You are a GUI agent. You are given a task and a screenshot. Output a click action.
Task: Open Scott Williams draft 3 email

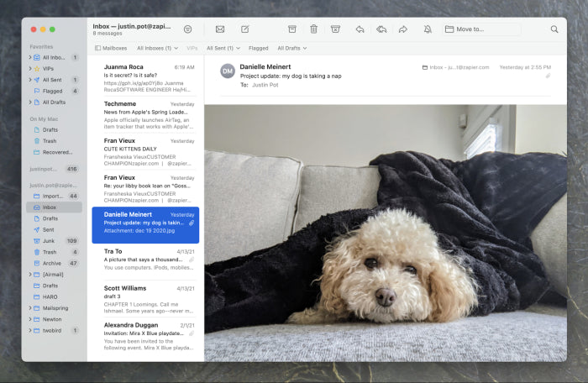click(x=145, y=299)
